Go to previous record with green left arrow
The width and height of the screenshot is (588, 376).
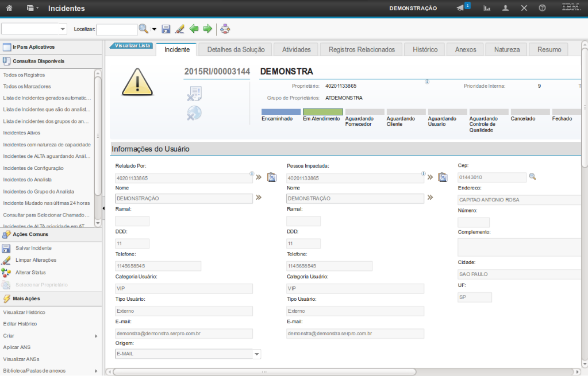point(194,29)
